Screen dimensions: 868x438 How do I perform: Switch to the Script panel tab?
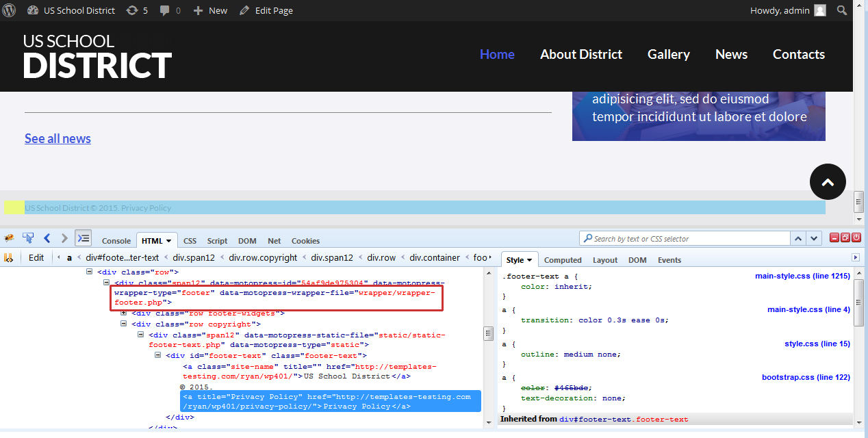[218, 241]
